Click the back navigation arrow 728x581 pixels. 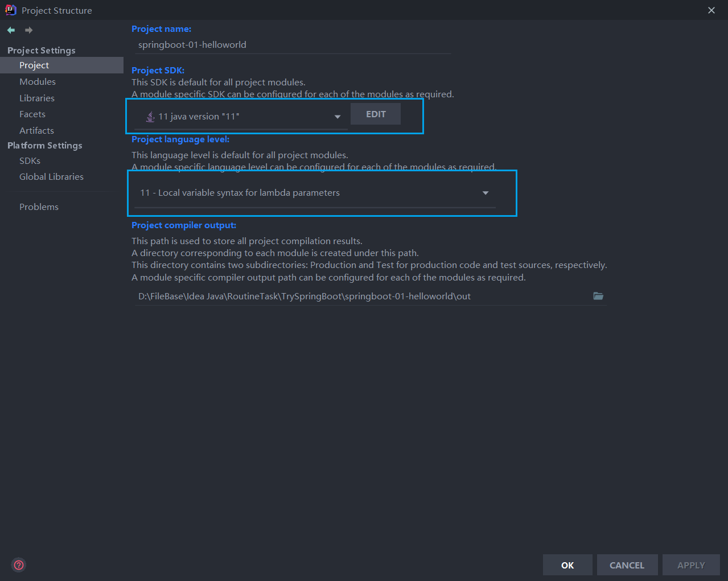(11, 30)
